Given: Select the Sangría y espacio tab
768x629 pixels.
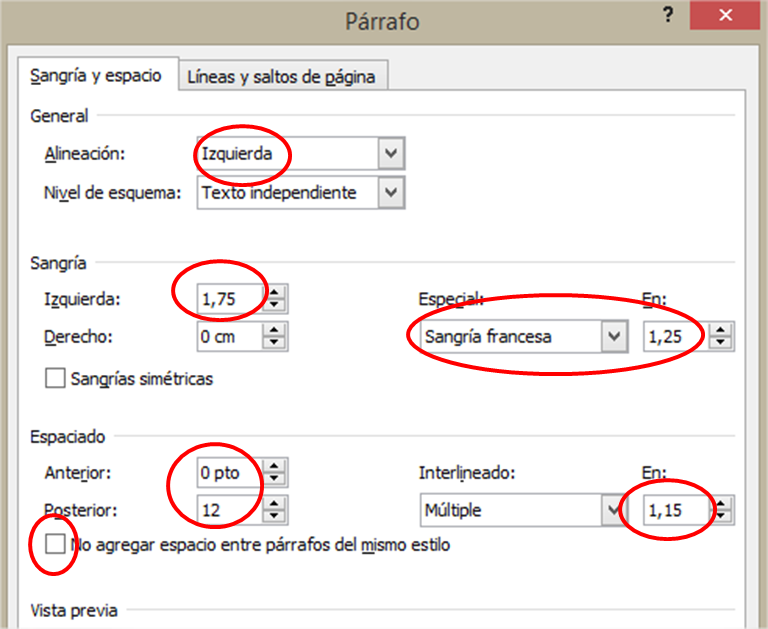Looking at the screenshot, I should 96,76.
